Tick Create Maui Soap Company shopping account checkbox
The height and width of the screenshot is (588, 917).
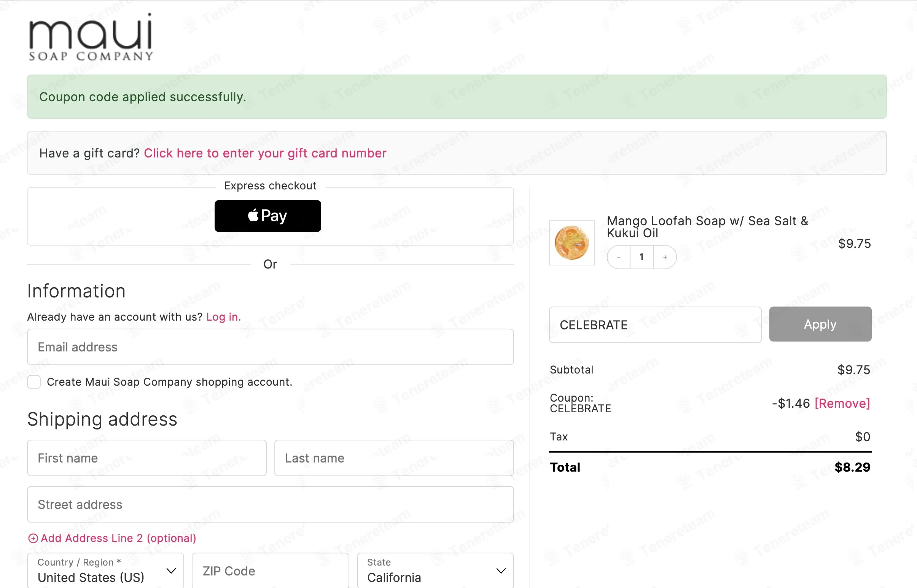(x=34, y=382)
